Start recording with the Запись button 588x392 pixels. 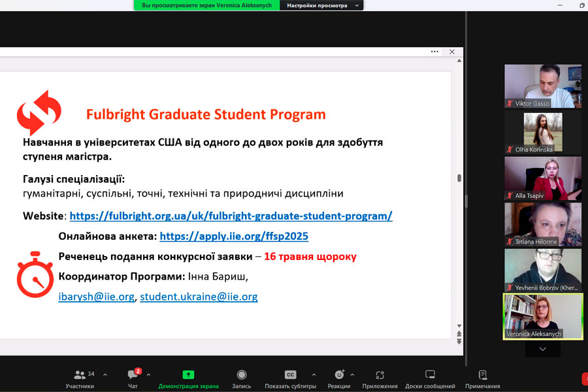(x=242, y=379)
